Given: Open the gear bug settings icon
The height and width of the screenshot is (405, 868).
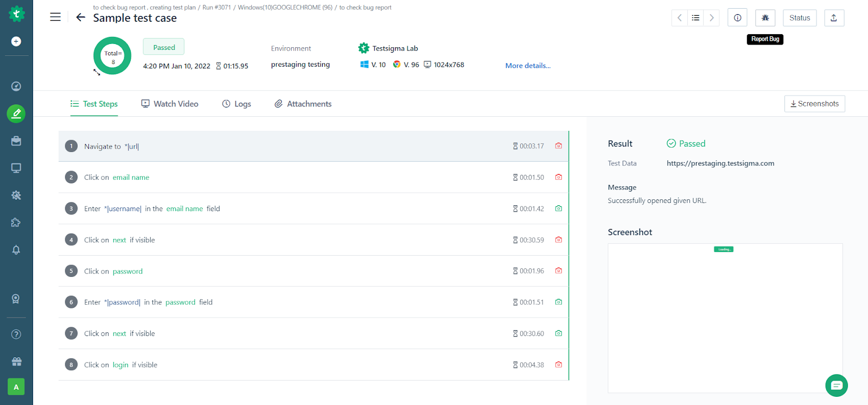Looking at the screenshot, I should click(x=16, y=195).
